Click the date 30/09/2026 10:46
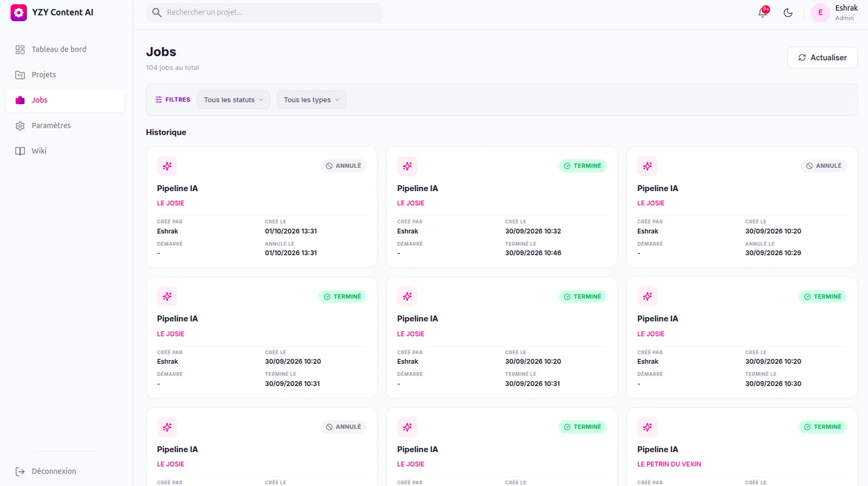Viewport: 868px width, 486px height. pyautogui.click(x=533, y=253)
